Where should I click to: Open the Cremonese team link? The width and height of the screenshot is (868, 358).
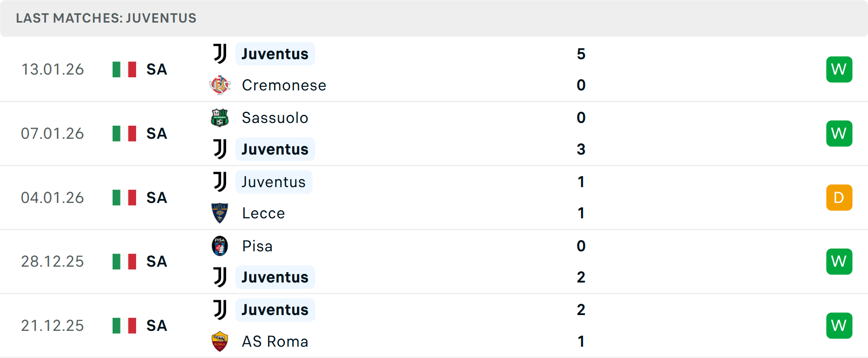(x=284, y=85)
